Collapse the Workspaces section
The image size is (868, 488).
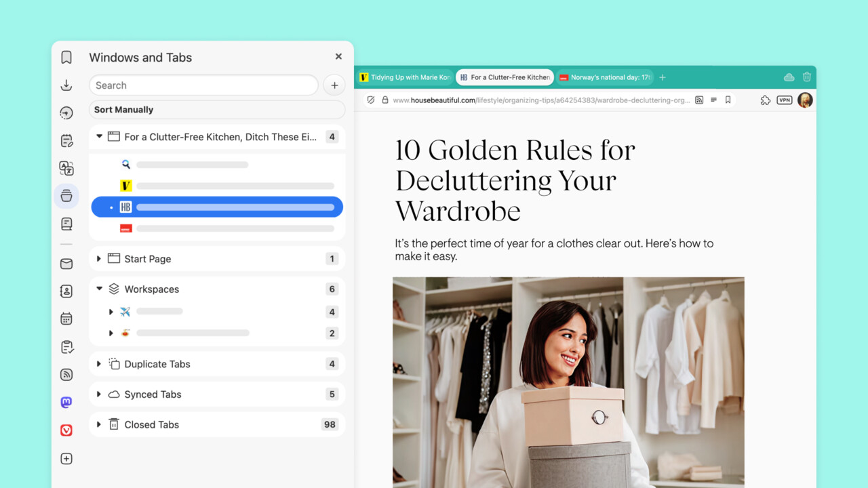coord(98,289)
